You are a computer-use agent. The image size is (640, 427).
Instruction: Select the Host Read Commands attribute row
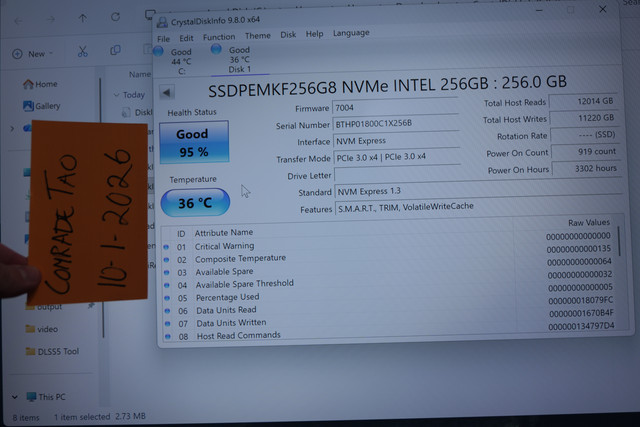[392, 331]
